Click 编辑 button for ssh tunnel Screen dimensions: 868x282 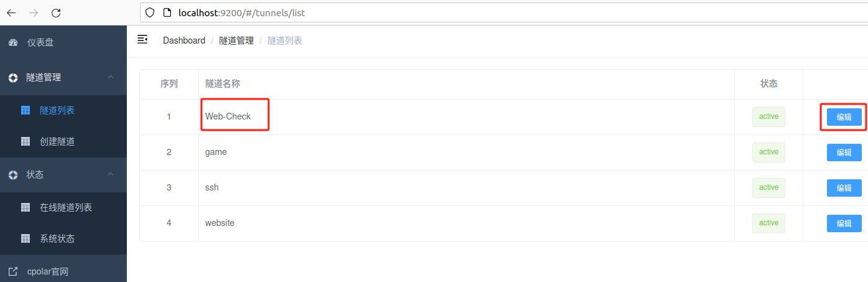(x=844, y=188)
